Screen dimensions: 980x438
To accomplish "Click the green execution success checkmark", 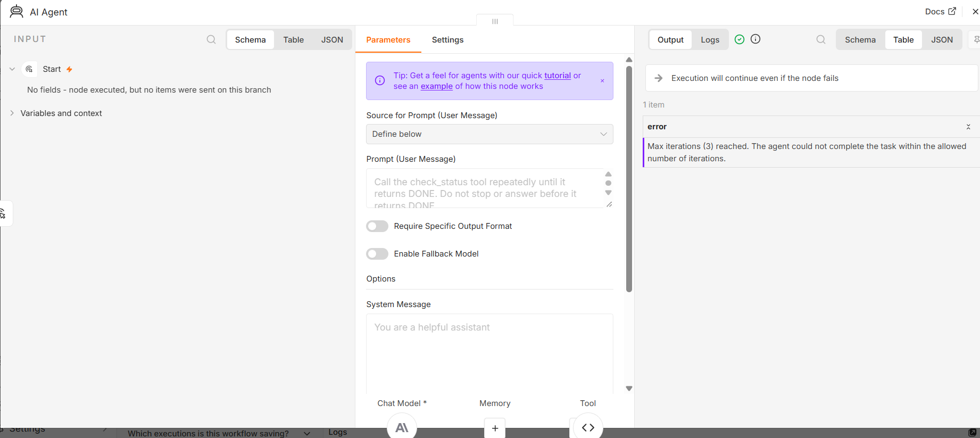I will click(740, 39).
